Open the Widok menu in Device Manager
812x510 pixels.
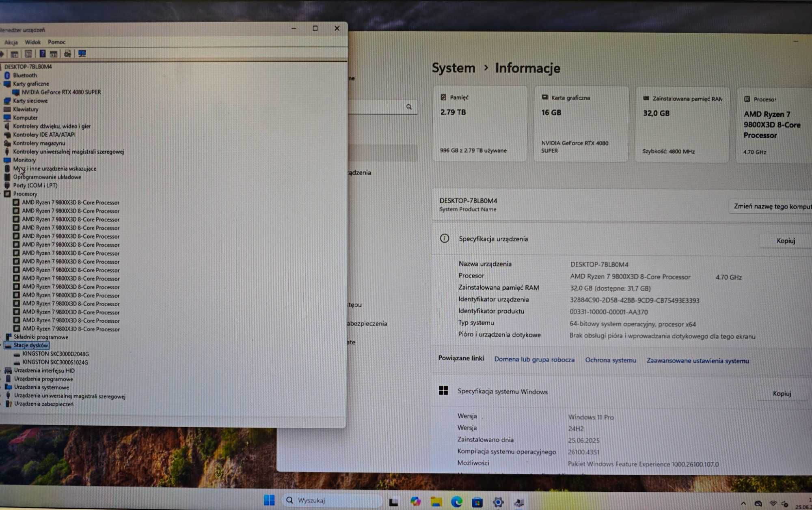(32, 42)
